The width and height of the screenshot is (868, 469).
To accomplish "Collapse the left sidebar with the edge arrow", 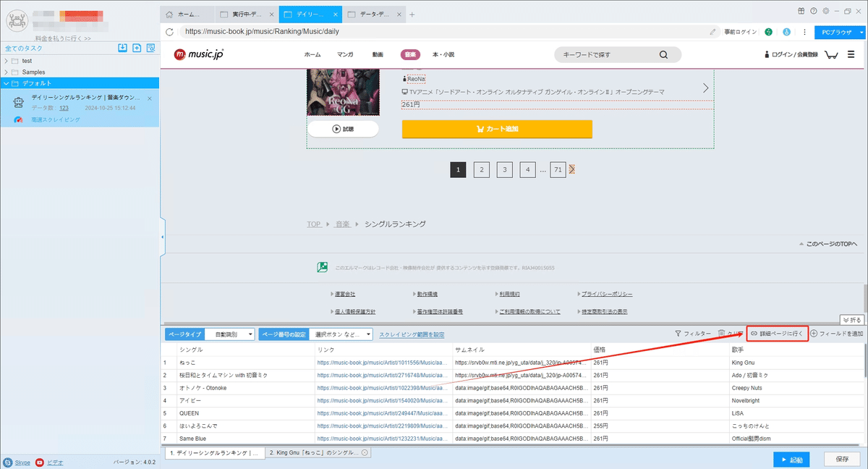I will 163,237.
